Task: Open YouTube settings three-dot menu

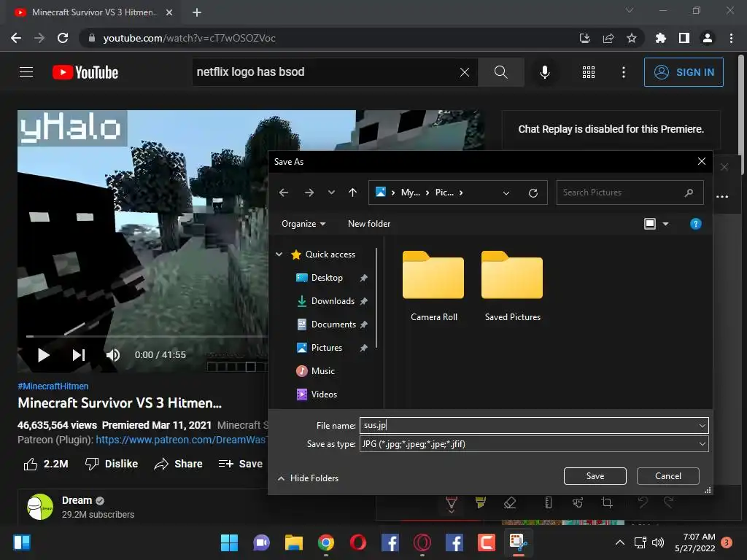Action: [624, 72]
